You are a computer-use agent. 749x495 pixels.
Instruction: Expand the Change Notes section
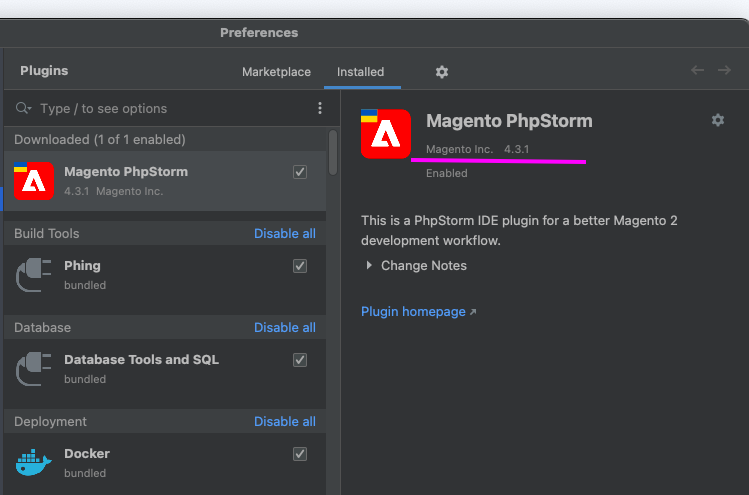click(369, 265)
